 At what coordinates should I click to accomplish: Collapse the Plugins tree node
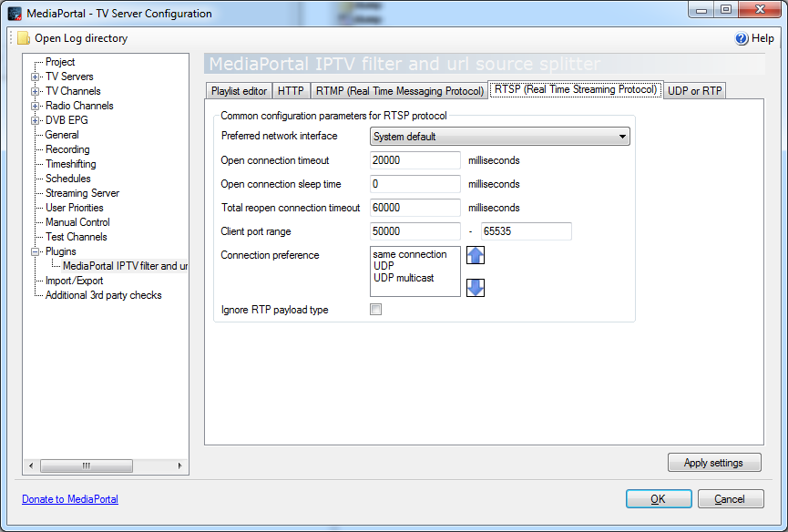[x=36, y=251]
